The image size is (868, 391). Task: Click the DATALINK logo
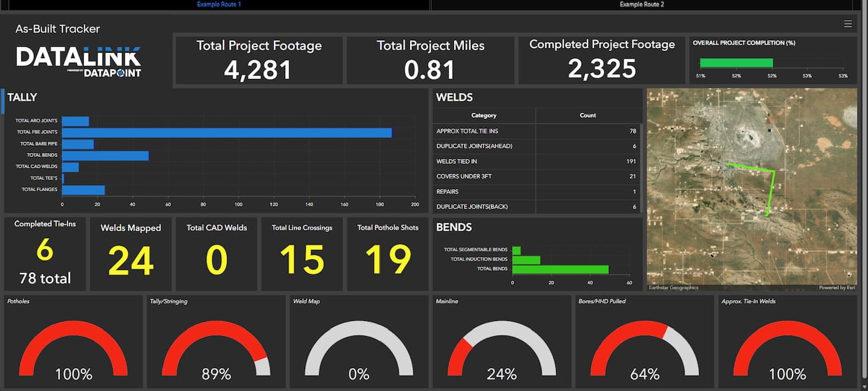click(x=79, y=61)
